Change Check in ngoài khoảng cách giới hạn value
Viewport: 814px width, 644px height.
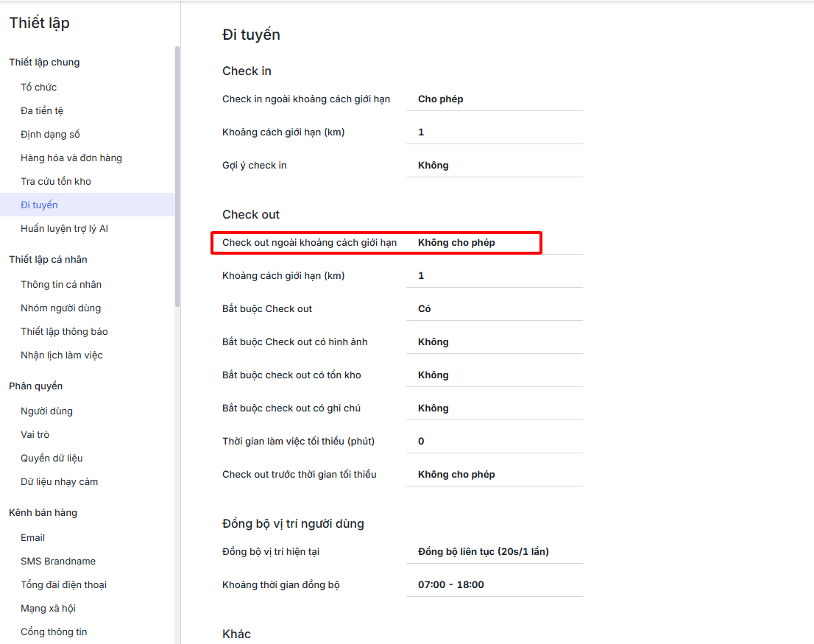(494, 99)
